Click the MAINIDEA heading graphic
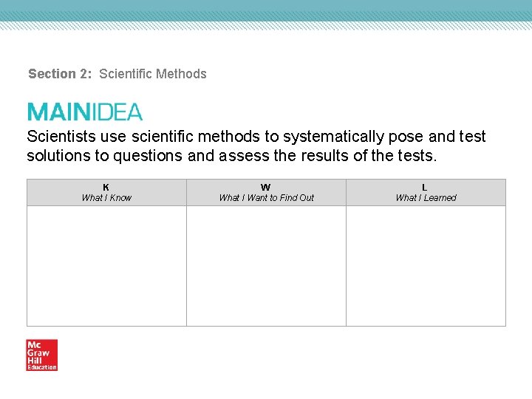The height and width of the screenshot is (399, 532). pos(84,112)
